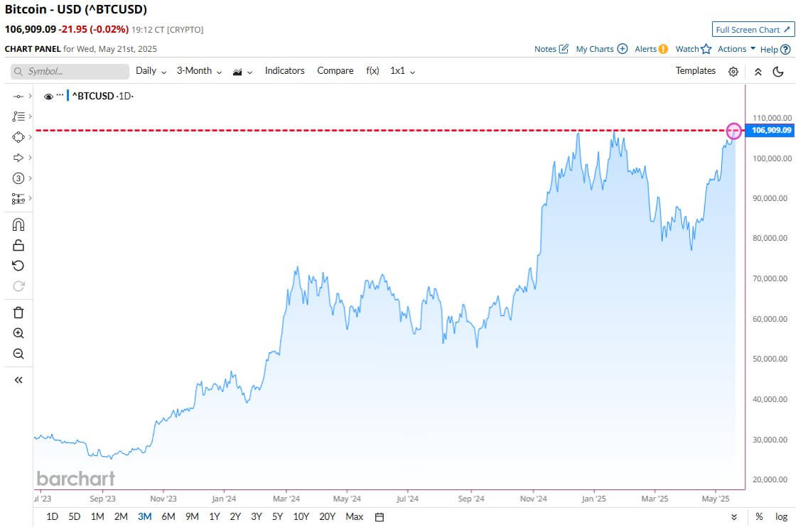
Task: Switch to dark mode with the moon icon
Action: (x=777, y=71)
